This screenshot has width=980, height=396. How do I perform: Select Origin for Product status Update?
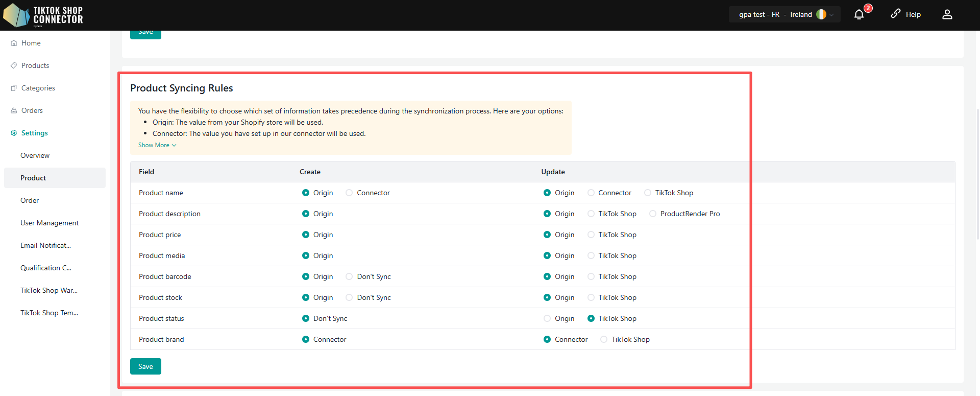pos(547,318)
